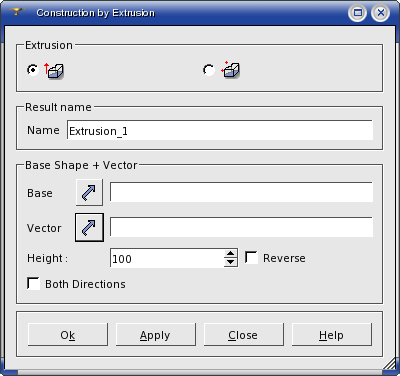Select the extrusion along vector icon
This screenshot has height=376, width=400.
[54, 70]
